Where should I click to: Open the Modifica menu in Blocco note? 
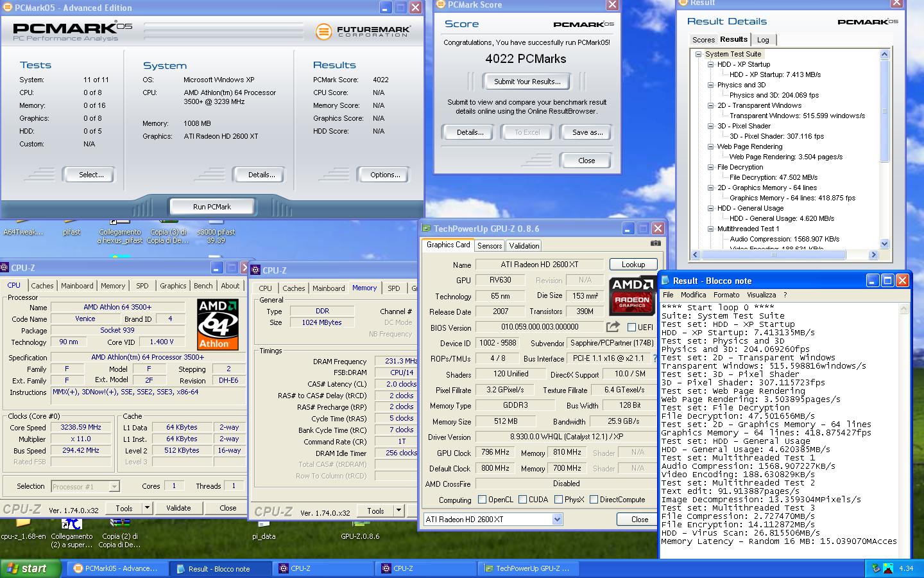click(693, 295)
